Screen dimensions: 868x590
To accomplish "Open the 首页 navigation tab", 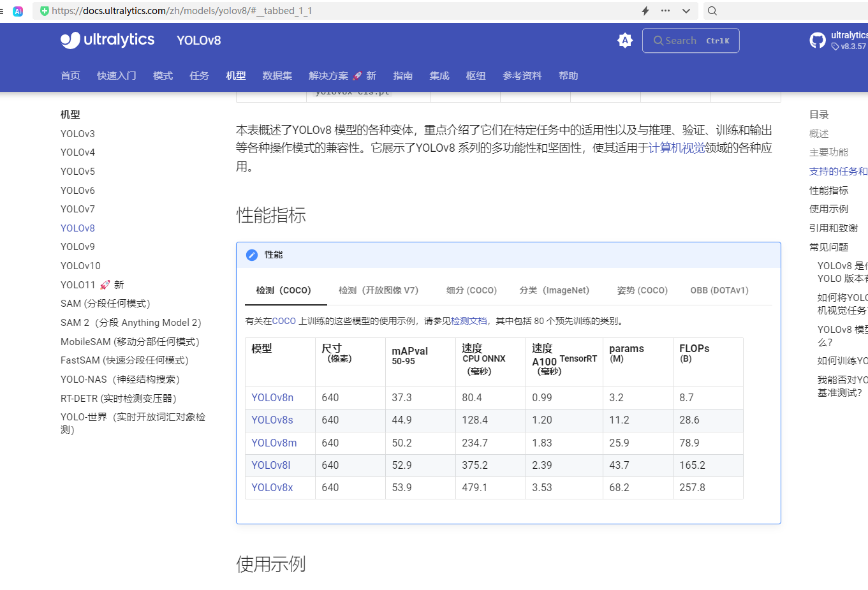I will (70, 76).
